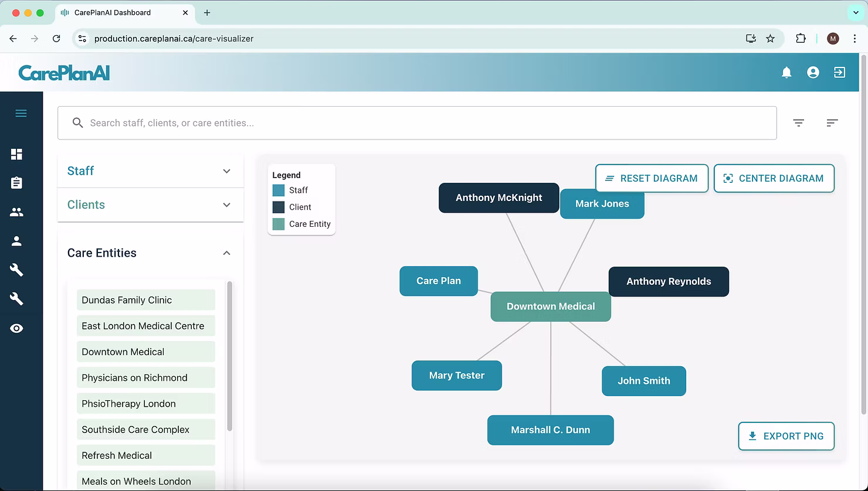
Task: Select the logout icon in top bar
Action: 839,72
